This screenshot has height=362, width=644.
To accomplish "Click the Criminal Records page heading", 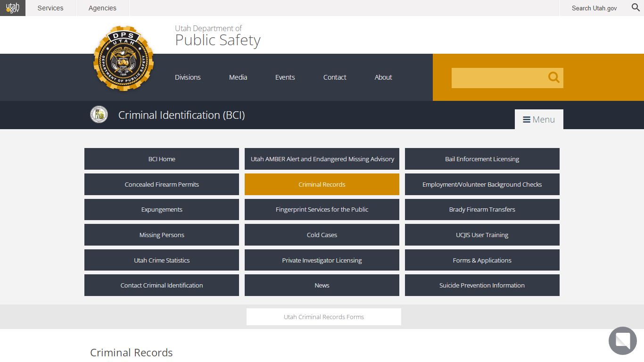I will (132, 353).
